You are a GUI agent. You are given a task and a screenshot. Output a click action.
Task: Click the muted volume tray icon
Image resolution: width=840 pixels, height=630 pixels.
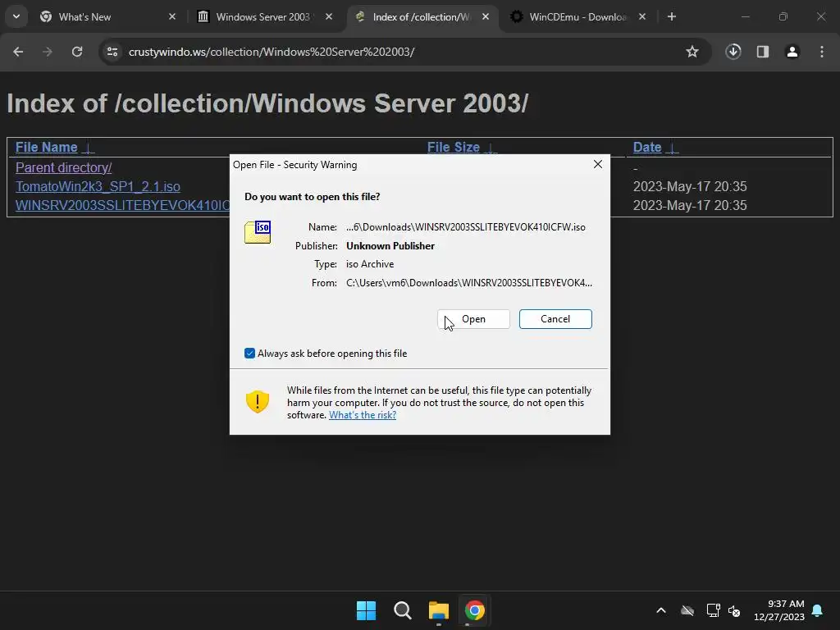(734, 610)
